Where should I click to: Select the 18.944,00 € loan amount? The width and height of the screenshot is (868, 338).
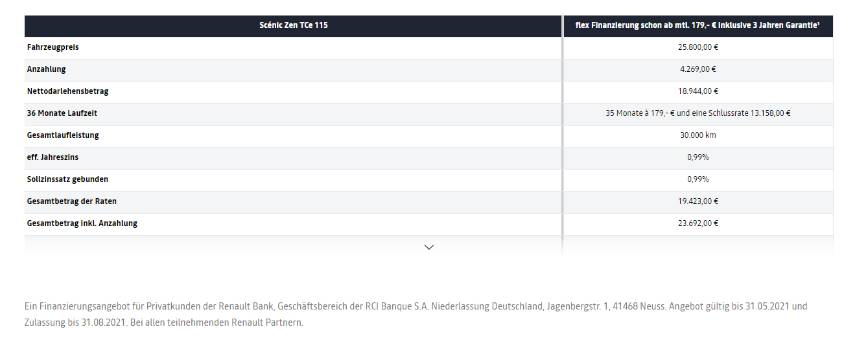coord(698,91)
